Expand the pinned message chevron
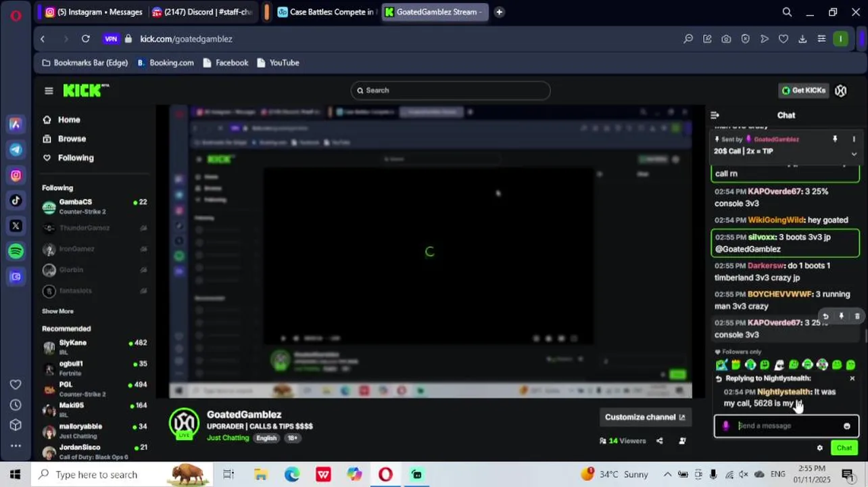This screenshot has width=868, height=487. click(x=854, y=154)
